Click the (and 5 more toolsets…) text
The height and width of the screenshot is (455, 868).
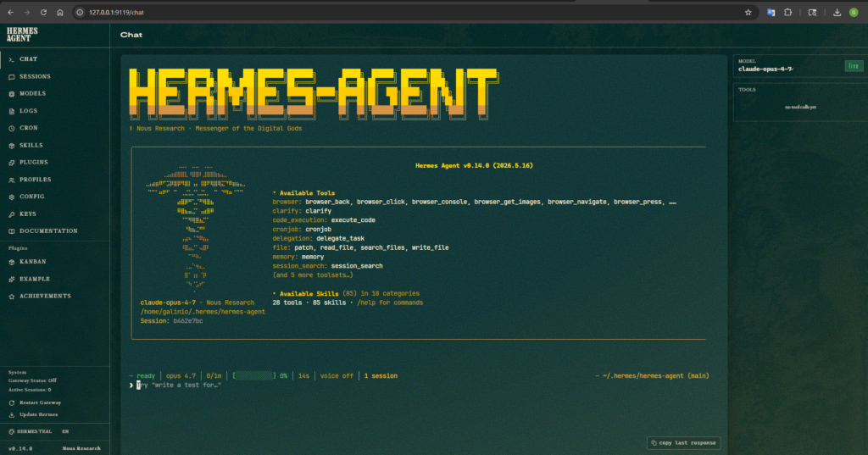click(x=312, y=275)
